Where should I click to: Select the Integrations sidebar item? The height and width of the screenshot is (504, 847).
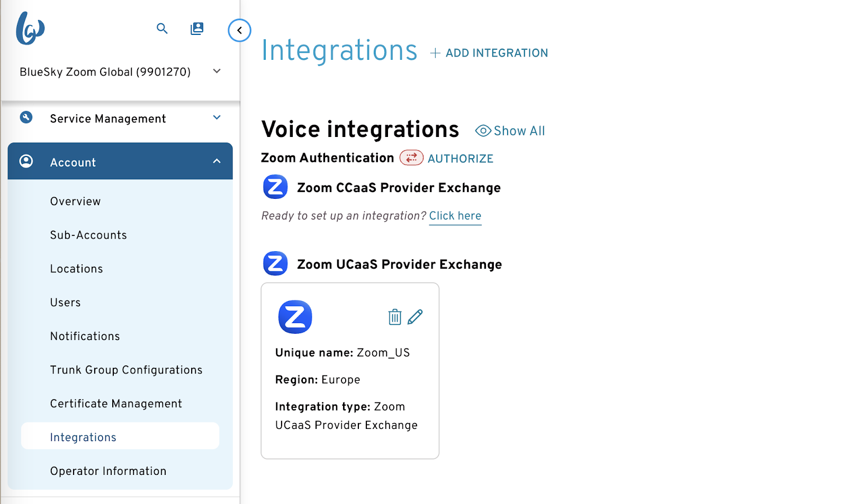click(x=120, y=436)
